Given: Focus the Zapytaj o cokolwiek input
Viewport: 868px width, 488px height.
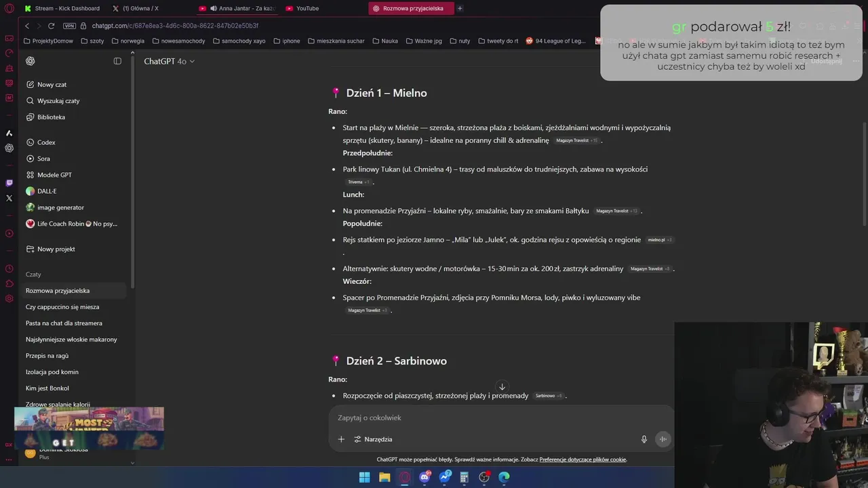Looking at the screenshot, I should (x=502, y=418).
